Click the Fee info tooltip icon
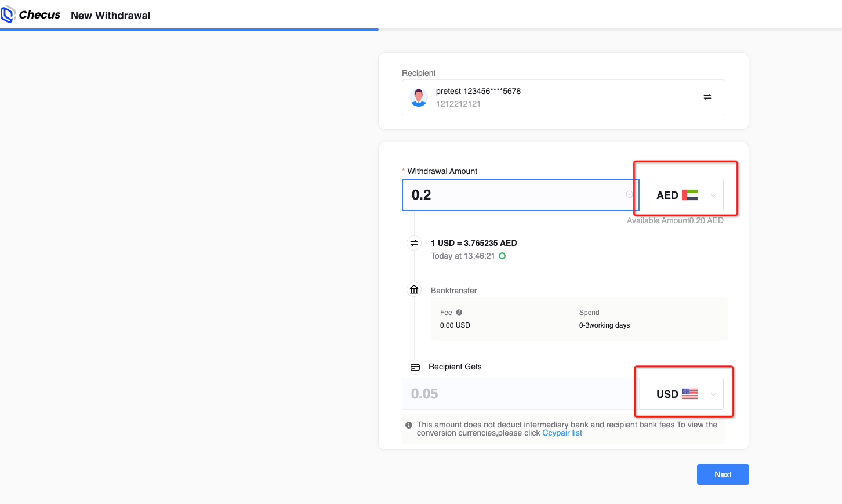The width and height of the screenshot is (842, 504). click(x=459, y=313)
